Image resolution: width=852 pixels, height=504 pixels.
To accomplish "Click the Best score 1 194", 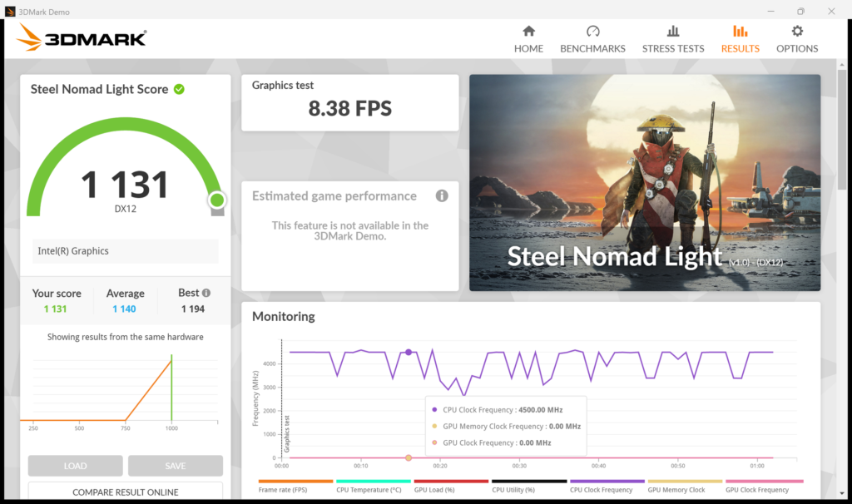I will point(193,309).
